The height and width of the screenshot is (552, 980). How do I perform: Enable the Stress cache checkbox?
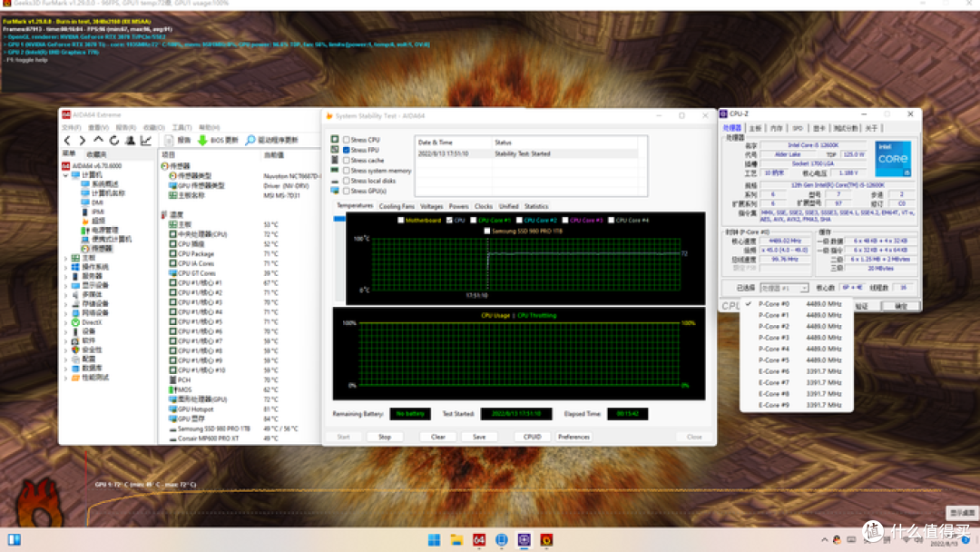pos(347,160)
